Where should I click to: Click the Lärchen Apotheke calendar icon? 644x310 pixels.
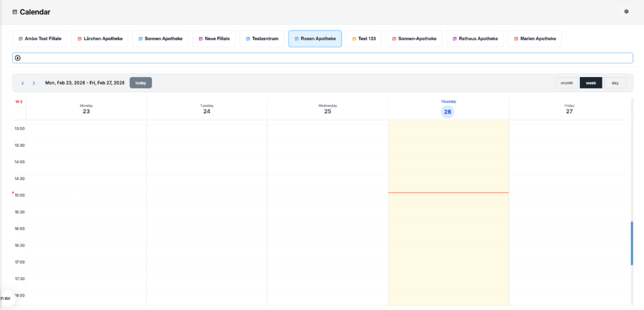click(80, 38)
